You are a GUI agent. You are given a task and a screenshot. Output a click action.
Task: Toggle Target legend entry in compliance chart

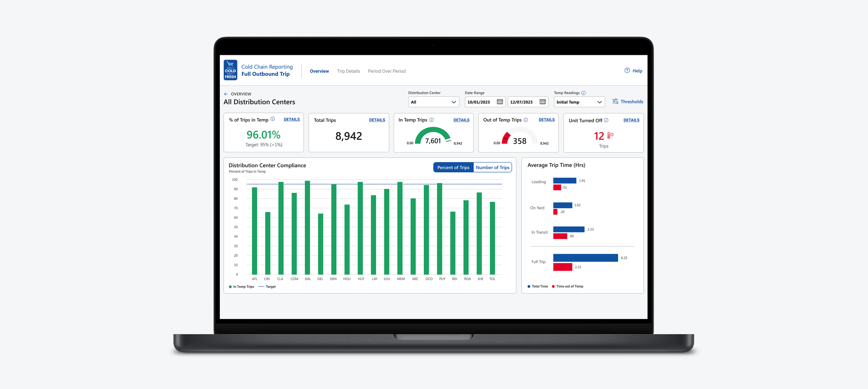[x=267, y=287]
